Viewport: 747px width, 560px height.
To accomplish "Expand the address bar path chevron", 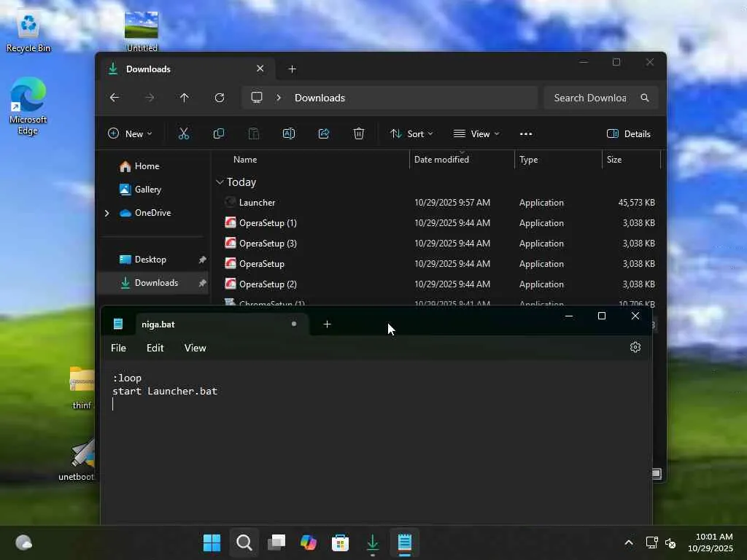I will point(279,98).
